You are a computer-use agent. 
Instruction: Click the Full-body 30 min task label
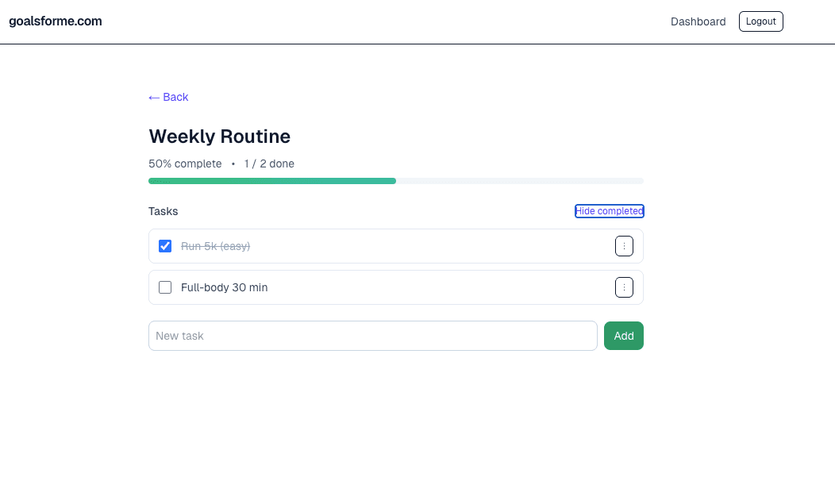(224, 287)
